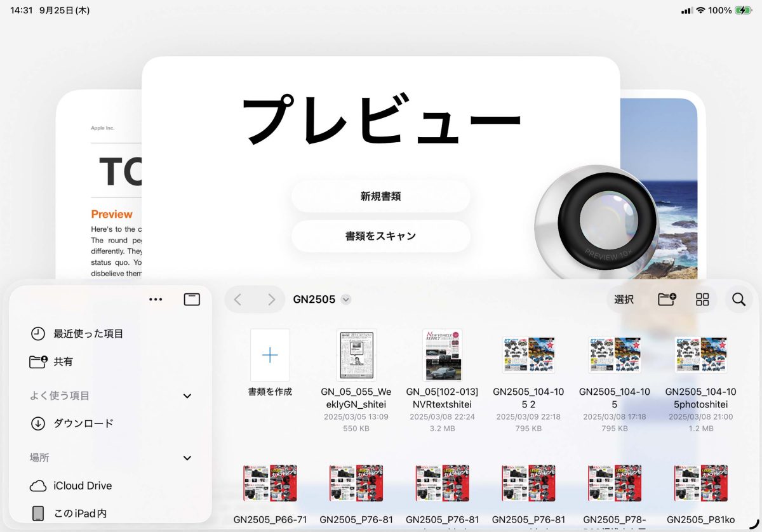The image size is (762, 532).
Task: Open the GN_05_055_WeeklyGN_shitei file thumbnail
Action: point(356,355)
